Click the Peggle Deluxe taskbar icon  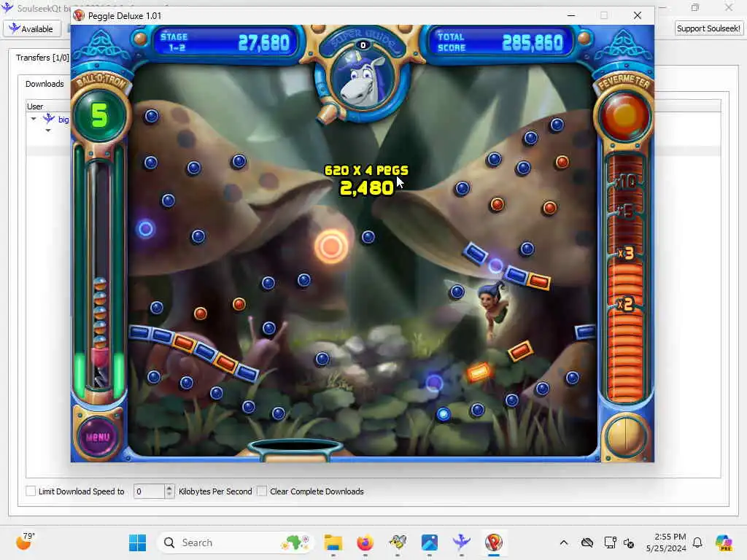pos(494,542)
